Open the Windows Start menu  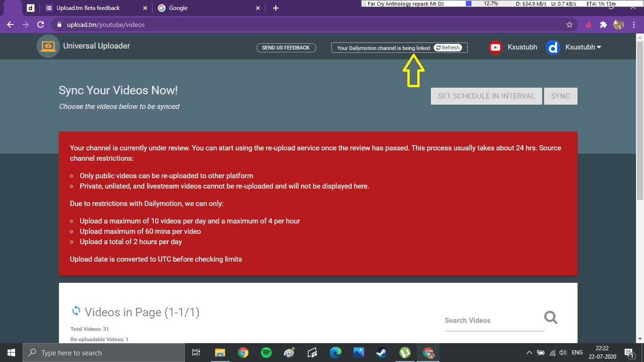coord(11,353)
